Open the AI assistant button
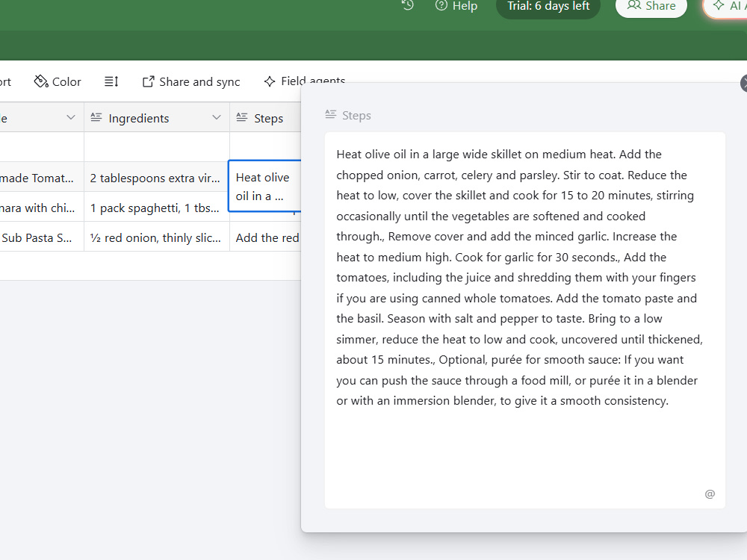 (725, 6)
